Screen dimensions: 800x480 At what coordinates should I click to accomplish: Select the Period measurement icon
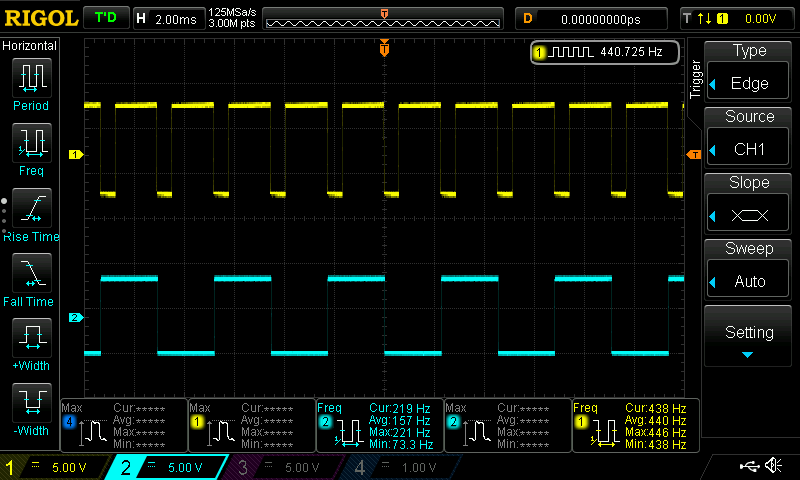(x=31, y=78)
